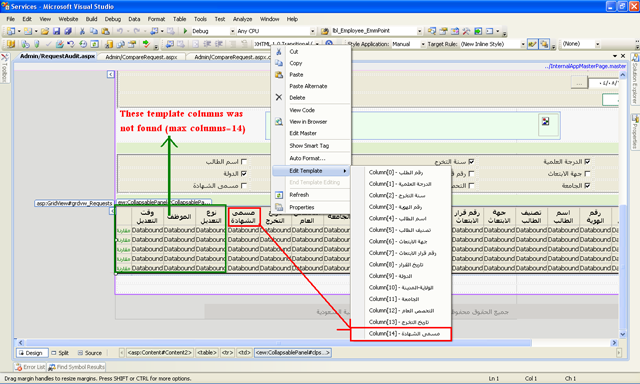Click the GridView smart tag arrow
This screenshot has height=384, width=640.
tap(111, 211)
